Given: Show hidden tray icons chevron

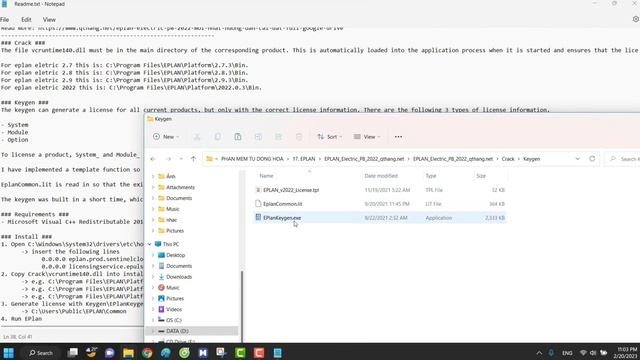Looking at the screenshot, I should [539, 353].
